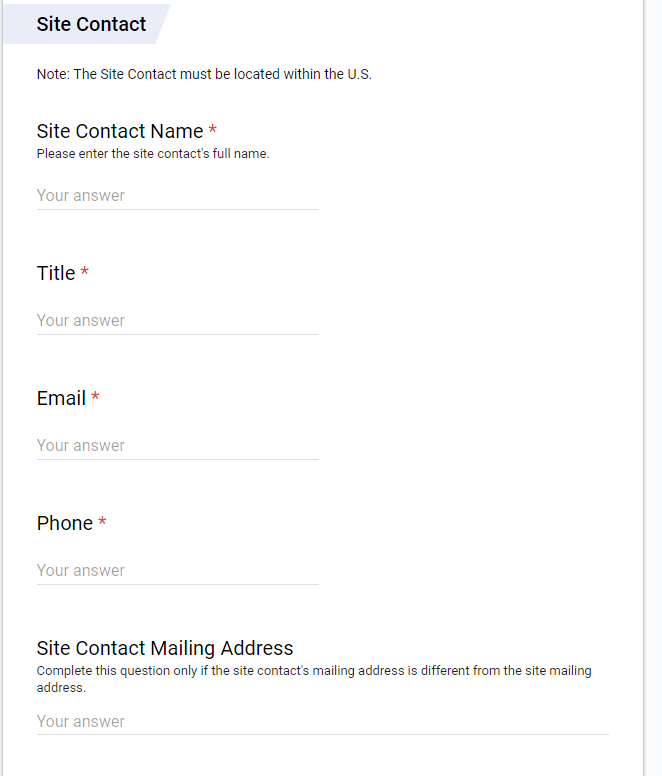Click the "Site Contact Mailing Address" label
Screen dimensions: 662x776
(x=165, y=648)
